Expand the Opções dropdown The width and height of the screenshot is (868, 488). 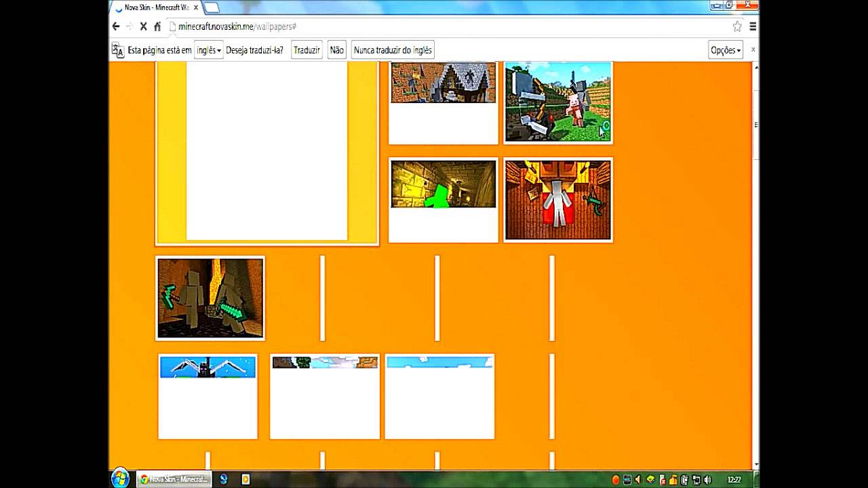(x=726, y=50)
